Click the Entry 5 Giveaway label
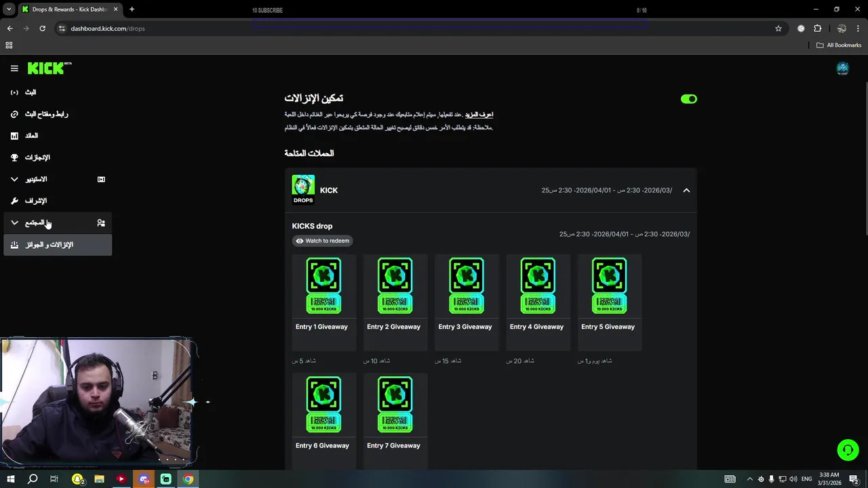 pyautogui.click(x=608, y=327)
